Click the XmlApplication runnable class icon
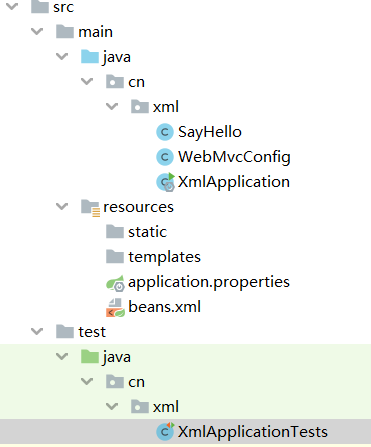This screenshot has height=447, width=371. [x=166, y=182]
